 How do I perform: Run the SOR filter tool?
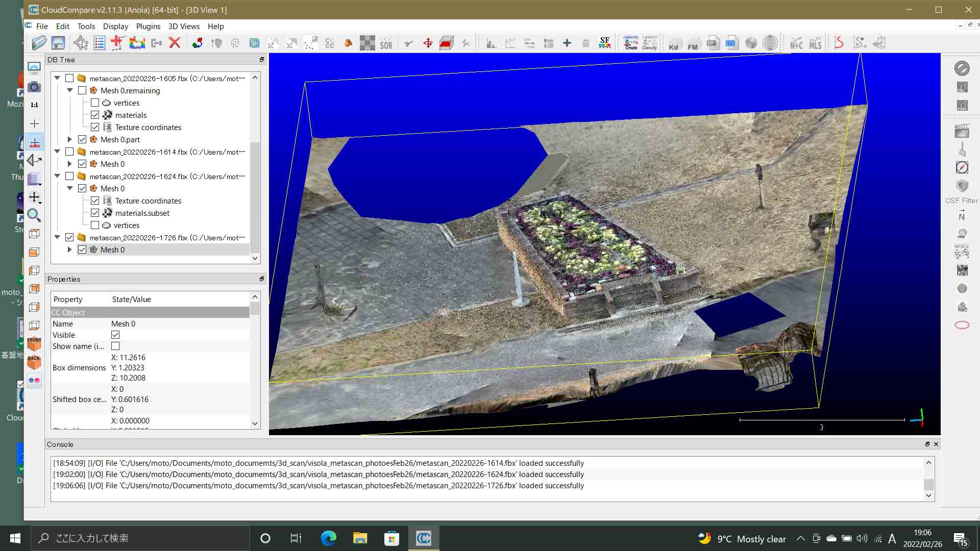386,43
